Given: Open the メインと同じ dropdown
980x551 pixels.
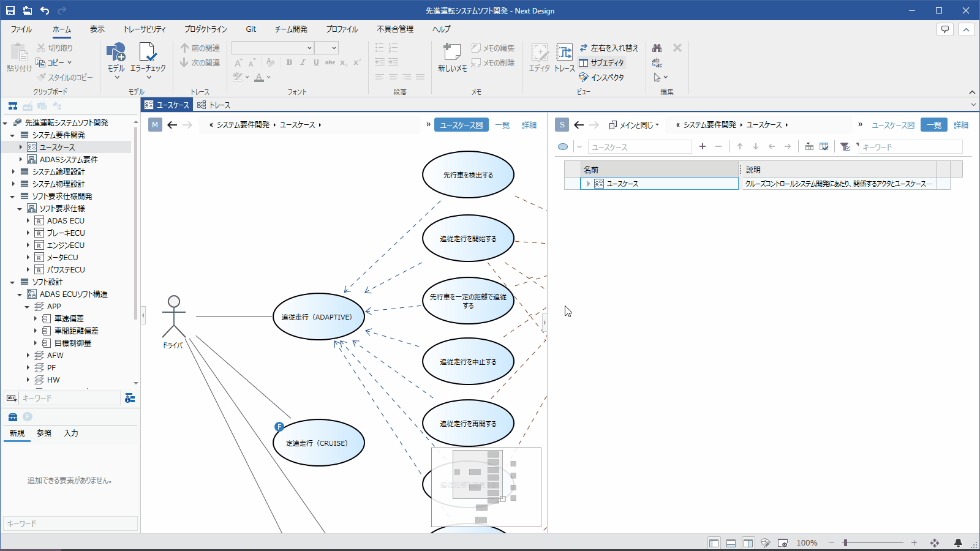Looking at the screenshot, I should pyautogui.click(x=634, y=125).
